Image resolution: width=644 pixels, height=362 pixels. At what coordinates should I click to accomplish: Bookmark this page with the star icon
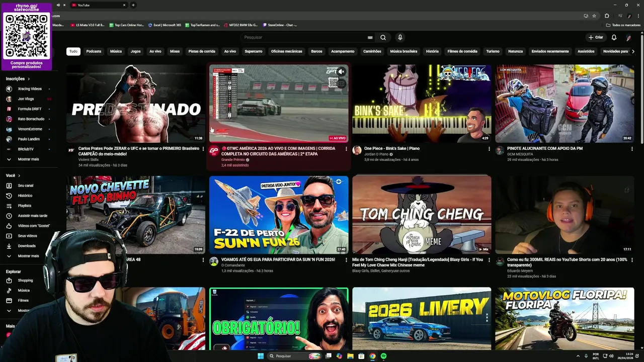(594, 16)
